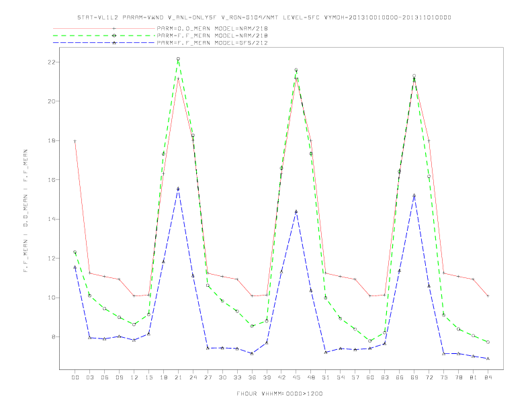Click x-axis tick label 06
532x411 pixels.
coord(105,377)
